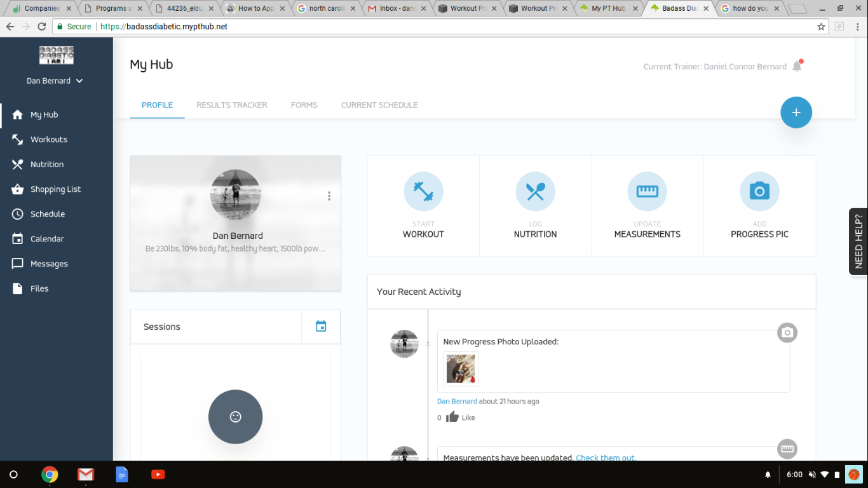The height and width of the screenshot is (488, 868).
Task: Select the Update Measurements ruler icon
Action: [648, 191]
